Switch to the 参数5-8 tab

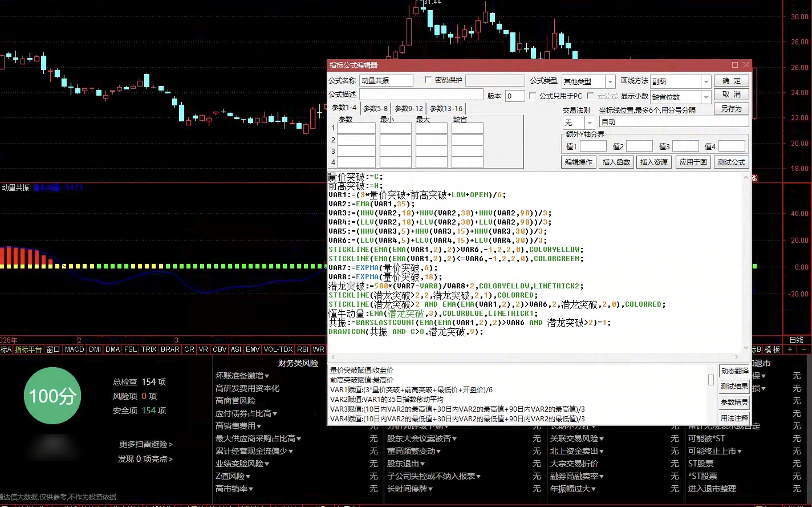(375, 108)
